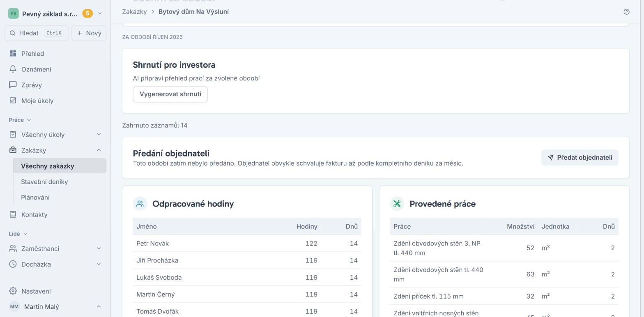
Task: Go to Zakázky breadcrumb link
Action: (134, 12)
